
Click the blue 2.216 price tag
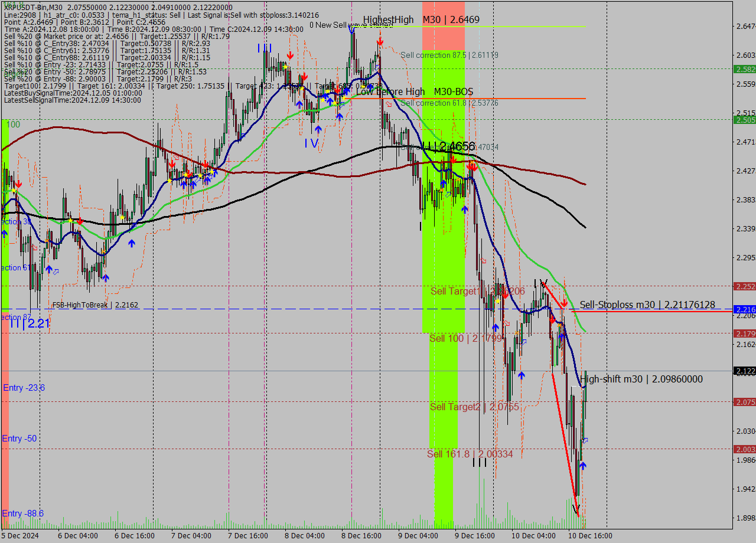tap(744, 309)
